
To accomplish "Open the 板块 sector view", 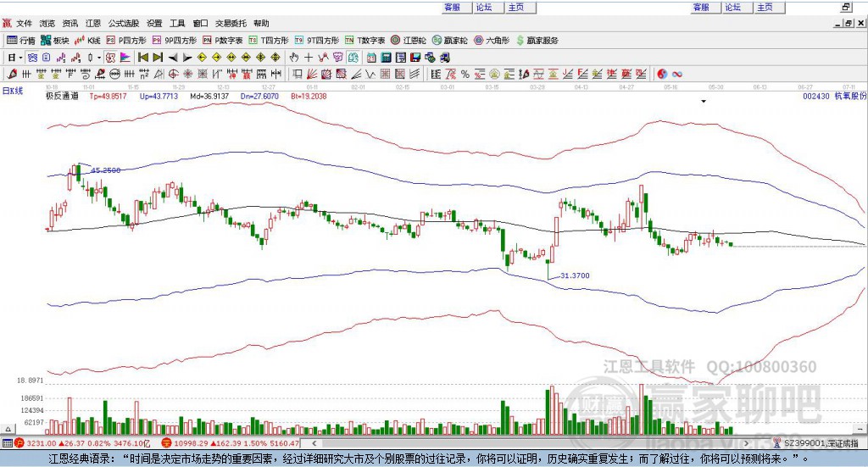I will pyautogui.click(x=55, y=41).
